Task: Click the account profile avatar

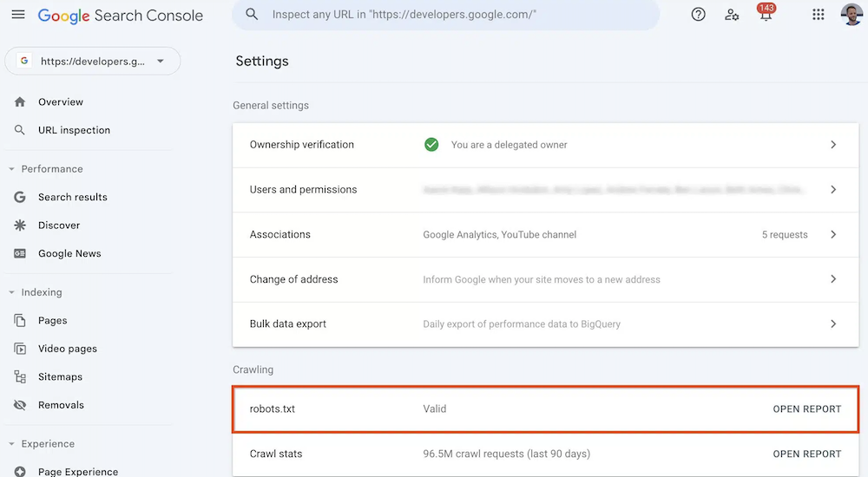Action: pyautogui.click(x=852, y=15)
